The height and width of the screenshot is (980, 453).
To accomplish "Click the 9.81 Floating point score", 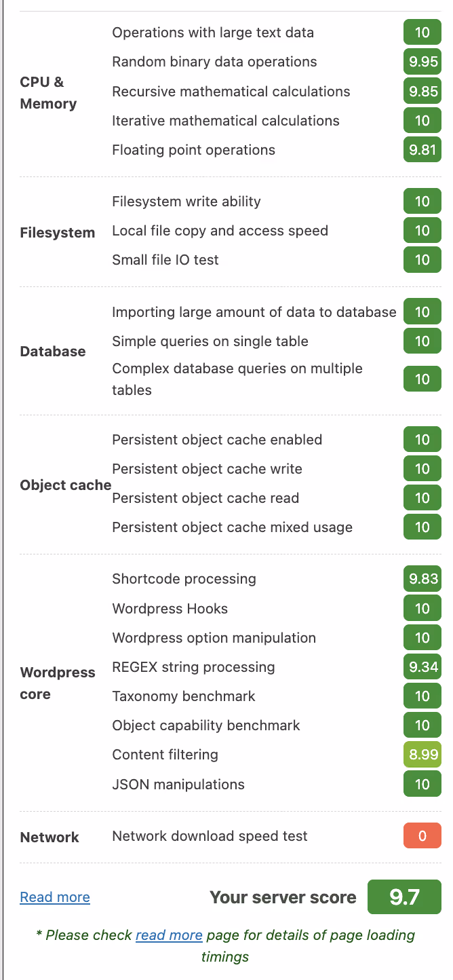I will (422, 150).
